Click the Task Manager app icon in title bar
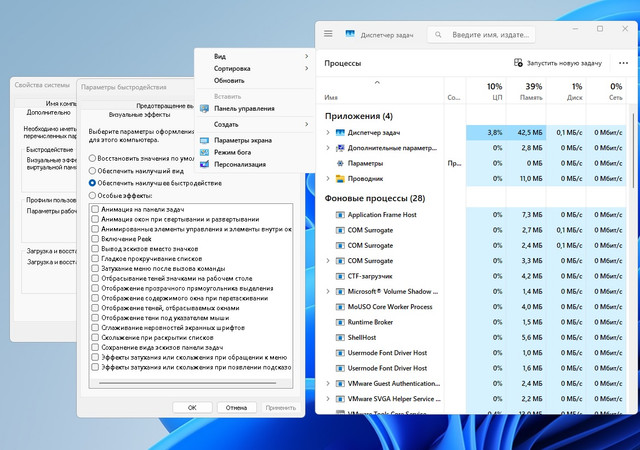Viewport: 640px width, 450px height. pyautogui.click(x=350, y=34)
